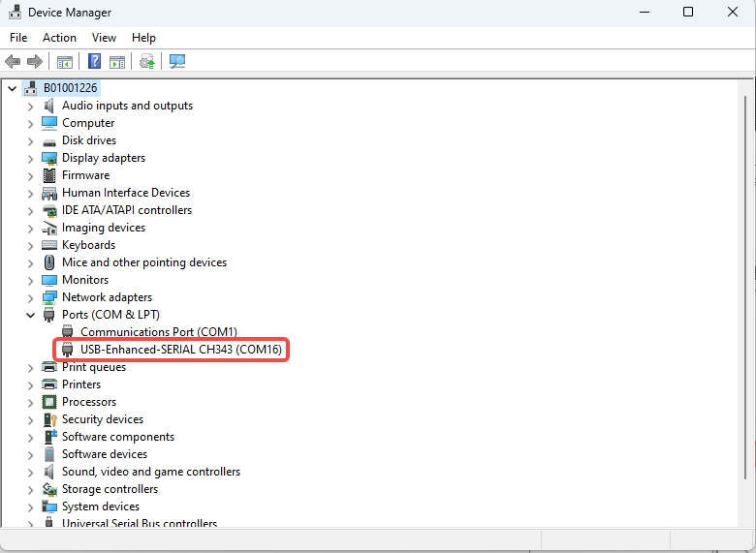
Task: Click the Imaging devices camera icon
Action: click(49, 228)
